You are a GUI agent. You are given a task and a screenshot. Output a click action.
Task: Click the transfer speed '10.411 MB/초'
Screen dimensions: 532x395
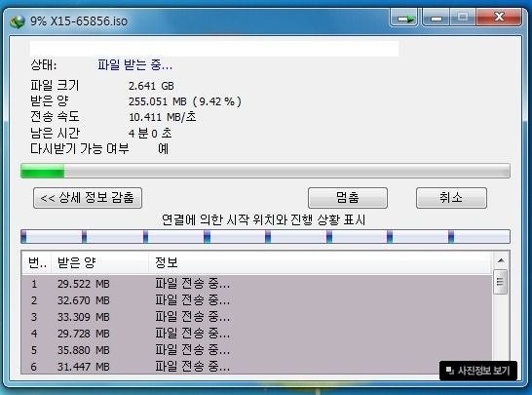tap(162, 117)
